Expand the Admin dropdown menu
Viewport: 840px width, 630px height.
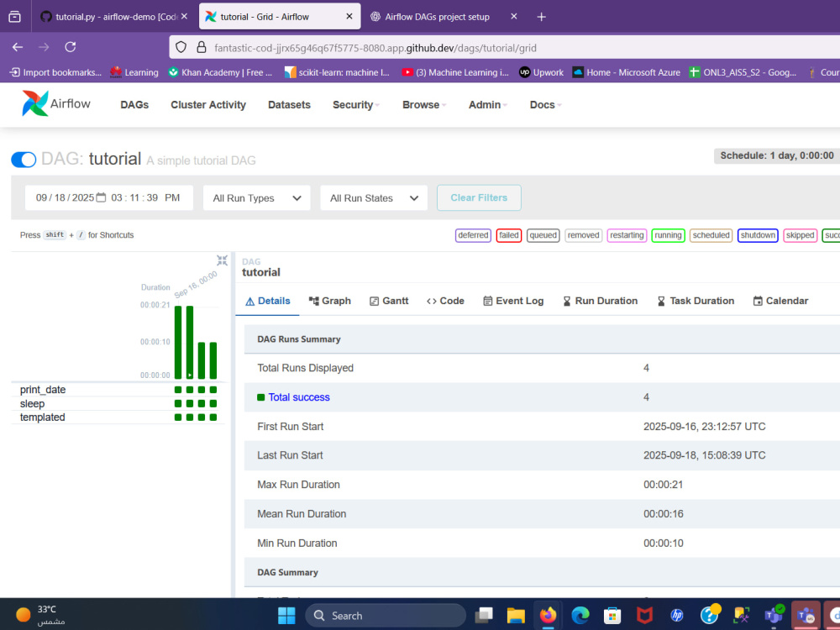point(487,105)
